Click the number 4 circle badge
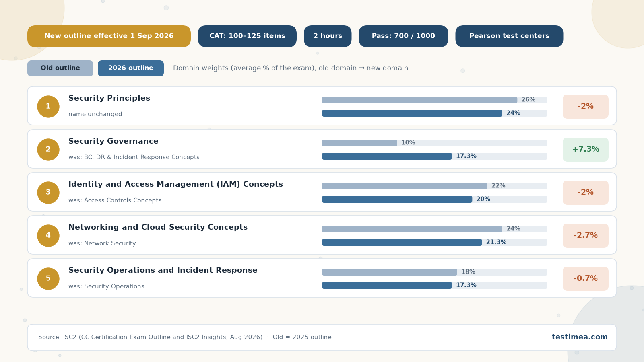The height and width of the screenshot is (362, 644). (x=48, y=236)
